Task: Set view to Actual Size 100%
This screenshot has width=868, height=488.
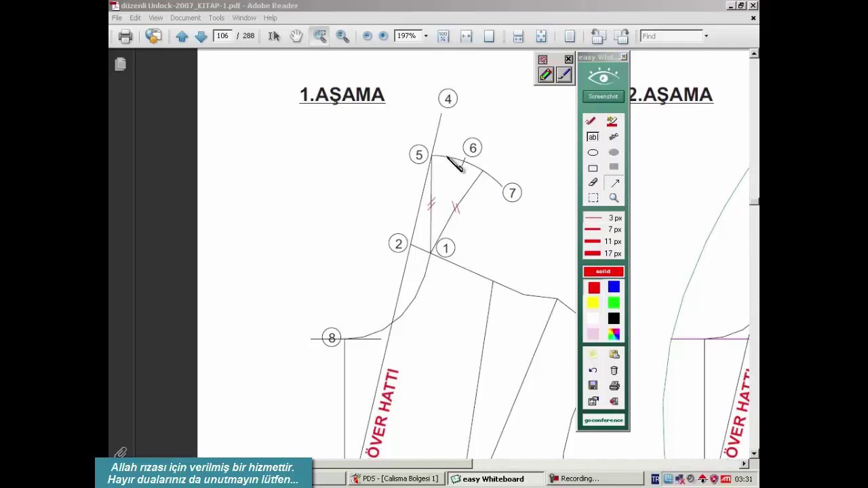Action: (443, 36)
